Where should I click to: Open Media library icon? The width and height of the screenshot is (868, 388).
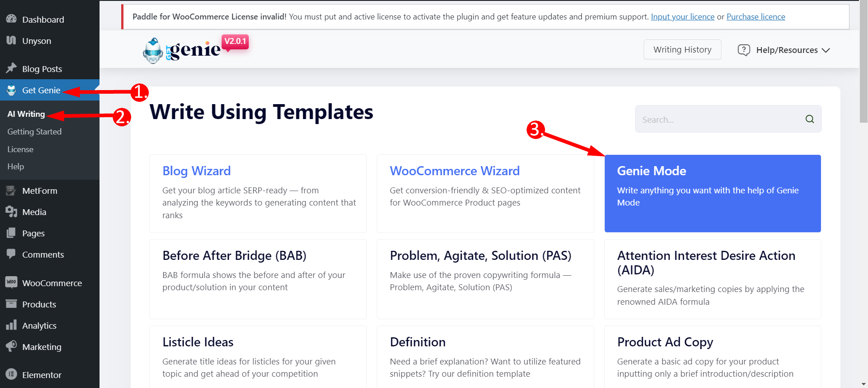click(11, 212)
